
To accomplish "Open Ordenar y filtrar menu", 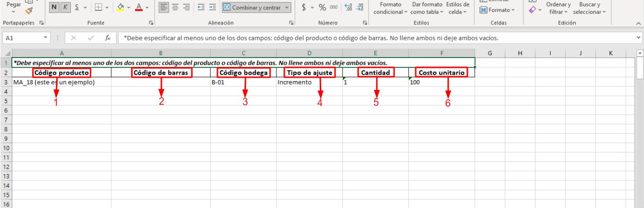I will click(x=558, y=8).
